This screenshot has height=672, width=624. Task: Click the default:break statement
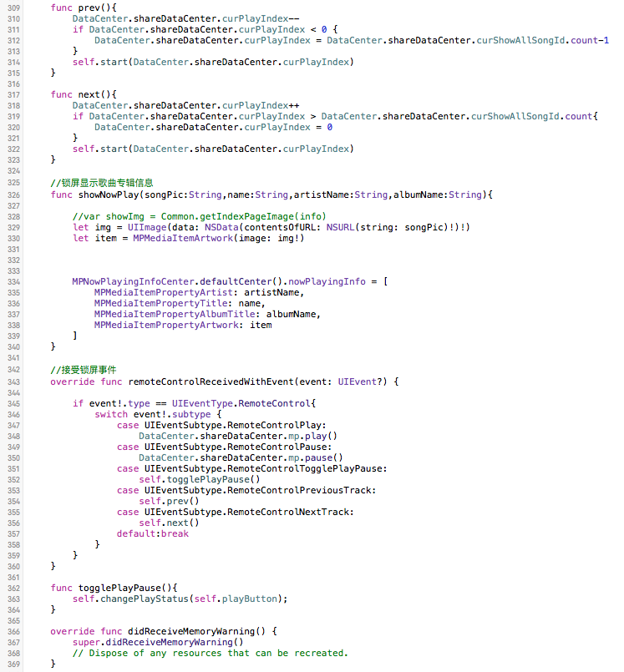(x=153, y=533)
